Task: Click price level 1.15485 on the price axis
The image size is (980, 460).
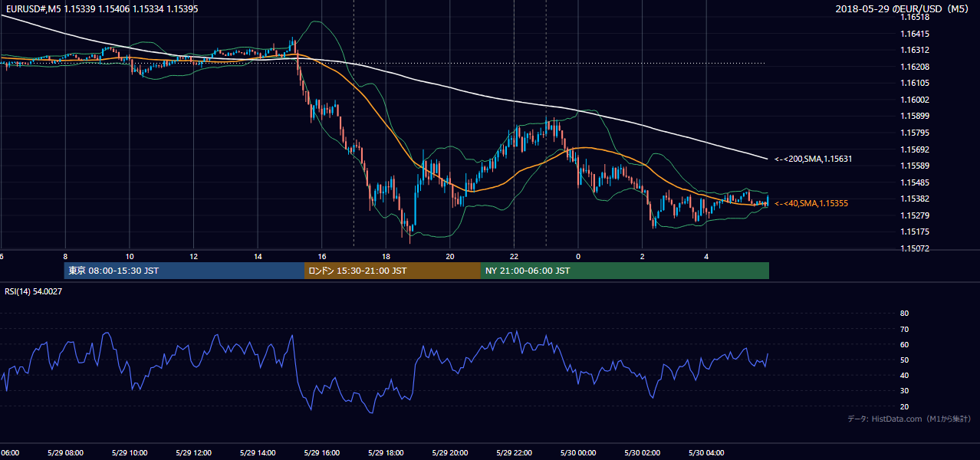Action: (915, 182)
